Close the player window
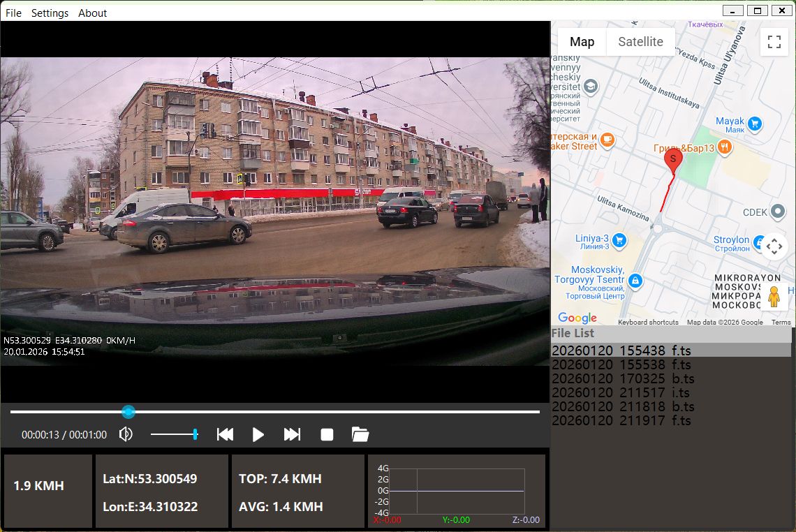 [782, 10]
